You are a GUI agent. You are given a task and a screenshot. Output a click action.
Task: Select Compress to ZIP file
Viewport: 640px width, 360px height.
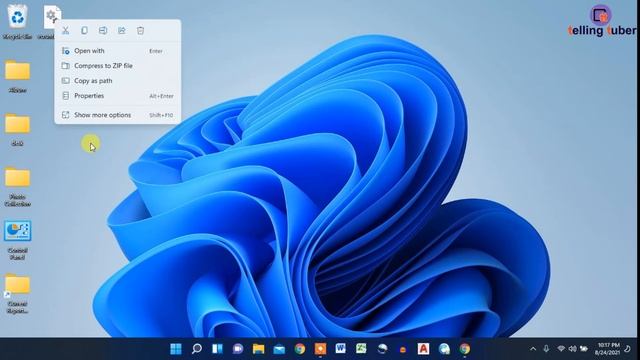point(118,66)
